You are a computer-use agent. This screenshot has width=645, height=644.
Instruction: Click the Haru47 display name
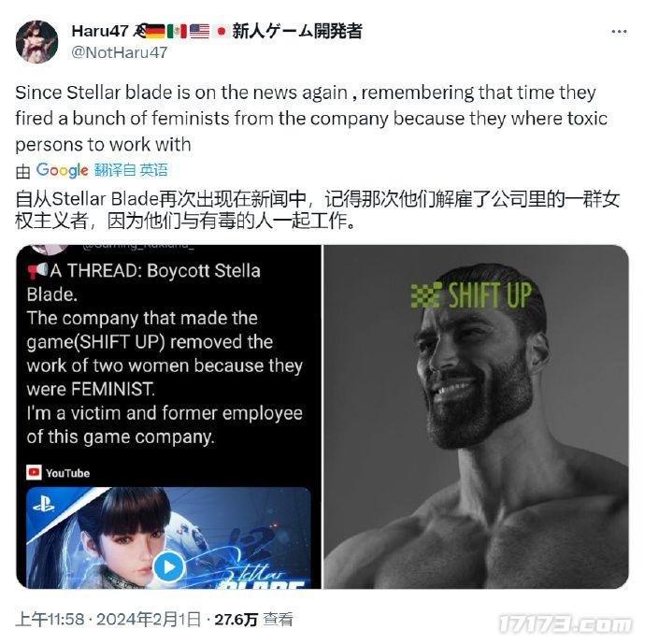[x=99, y=31]
